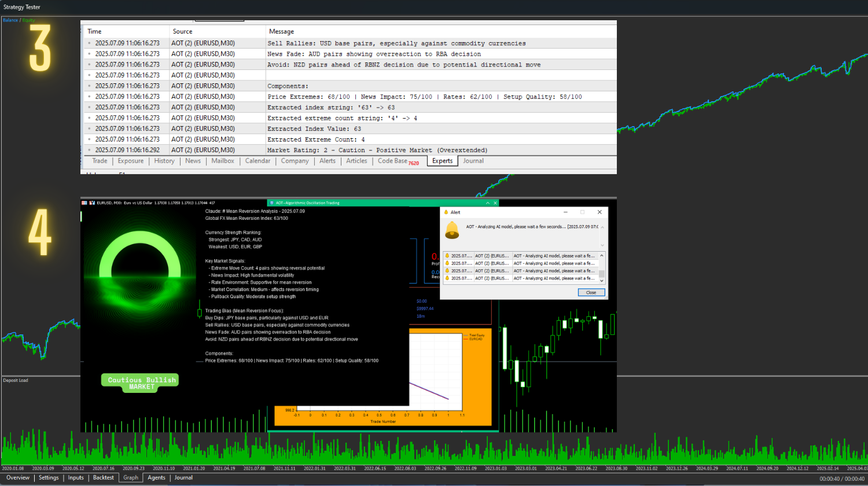Switch to the Alerts tab
This screenshot has height=486, width=868.
click(328, 161)
